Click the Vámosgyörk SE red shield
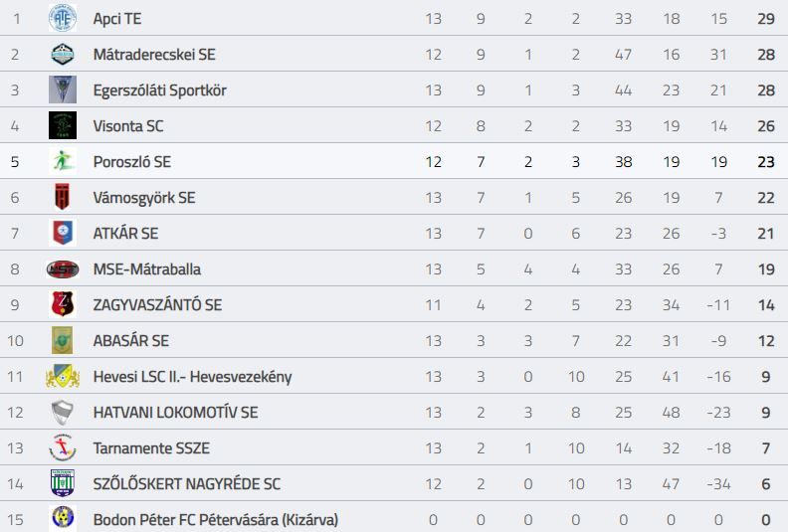 [x=63, y=197]
